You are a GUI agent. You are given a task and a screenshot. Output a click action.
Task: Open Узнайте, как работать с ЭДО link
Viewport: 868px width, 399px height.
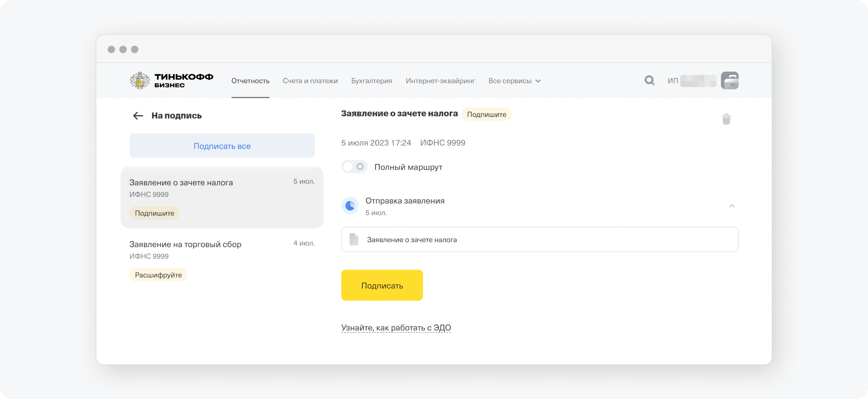pos(396,328)
